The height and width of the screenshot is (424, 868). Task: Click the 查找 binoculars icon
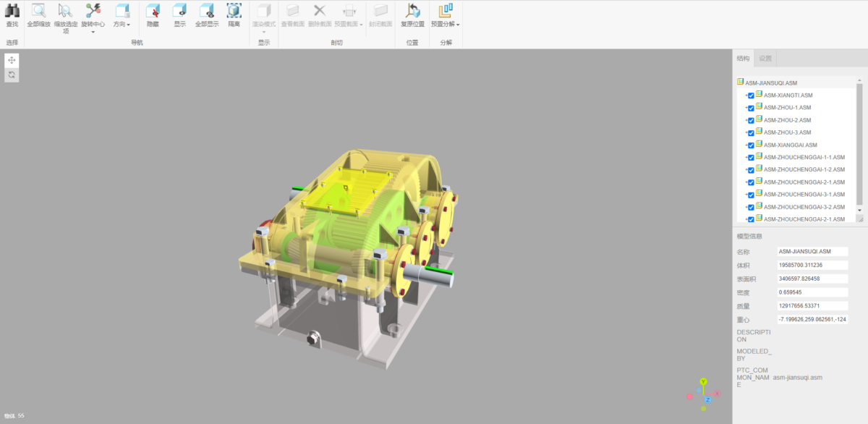tap(12, 11)
